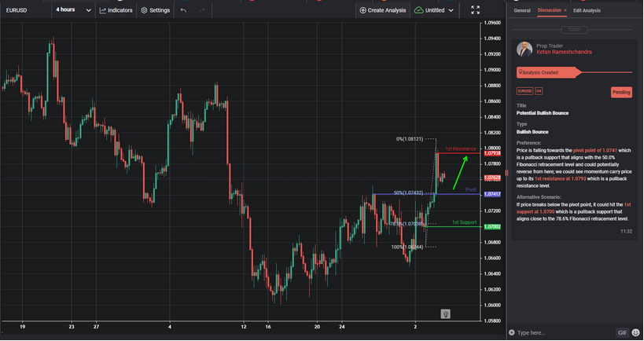
Task: Click the cloud save icon
Action: pyautogui.click(x=418, y=10)
